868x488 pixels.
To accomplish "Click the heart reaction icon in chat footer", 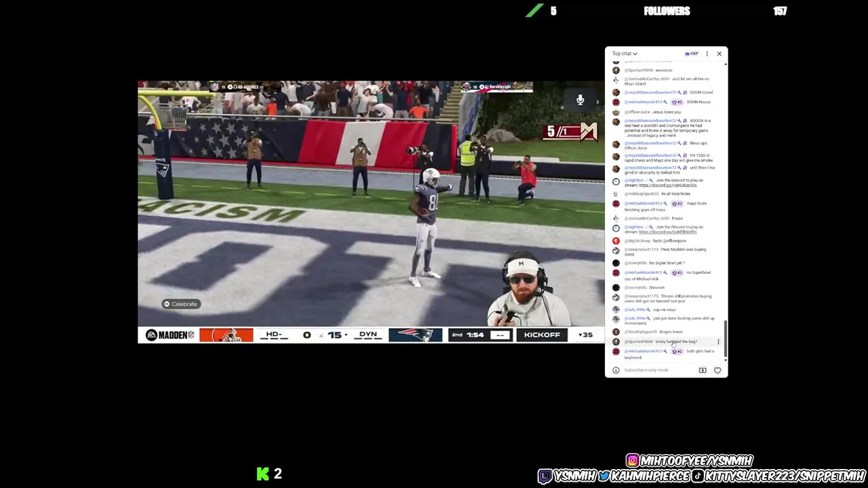I will point(717,370).
